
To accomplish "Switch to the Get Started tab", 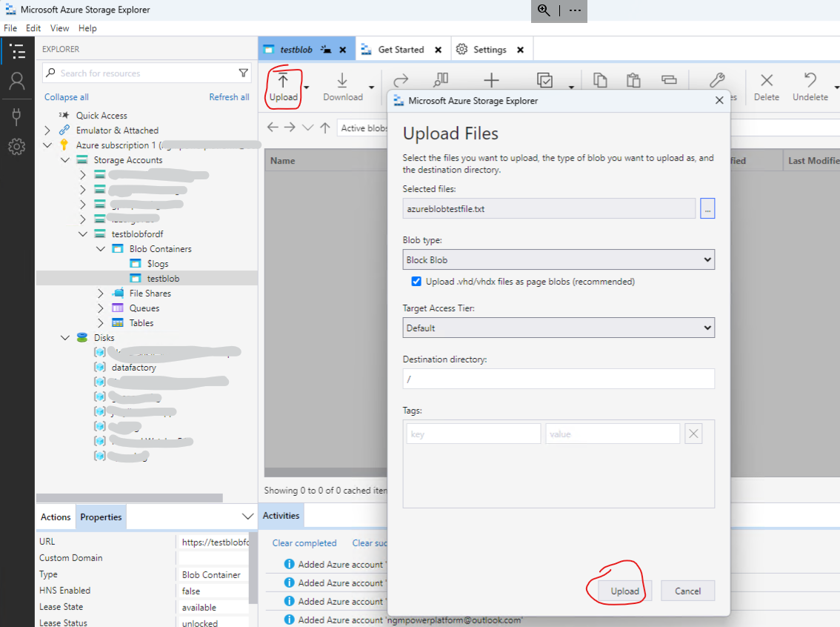I will pos(401,50).
